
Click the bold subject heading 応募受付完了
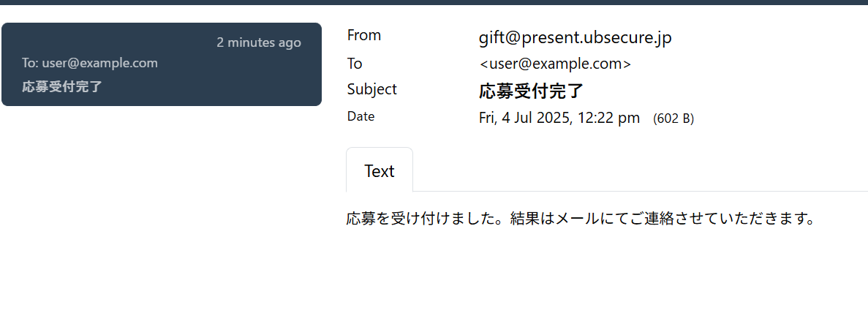(x=531, y=91)
